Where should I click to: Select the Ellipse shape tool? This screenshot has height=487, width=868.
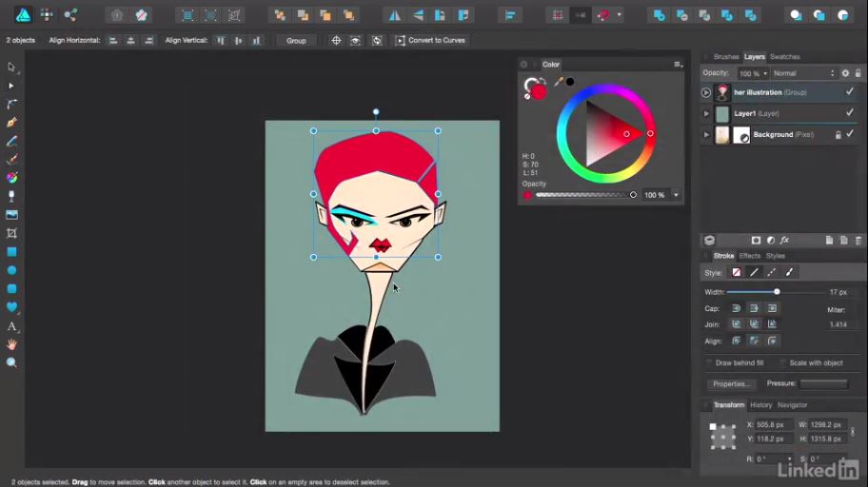[11, 270]
